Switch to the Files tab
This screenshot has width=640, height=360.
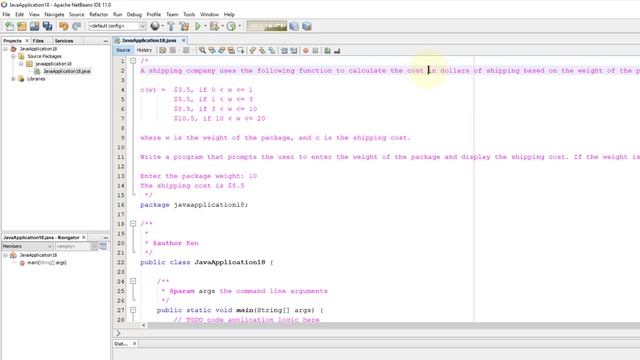point(38,41)
